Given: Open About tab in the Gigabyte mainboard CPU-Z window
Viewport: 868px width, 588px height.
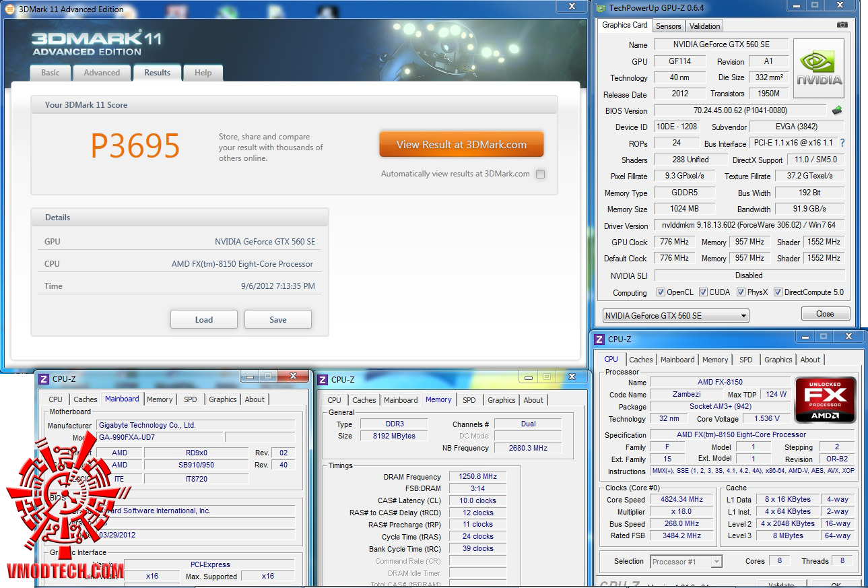Looking at the screenshot, I should pyautogui.click(x=255, y=399).
